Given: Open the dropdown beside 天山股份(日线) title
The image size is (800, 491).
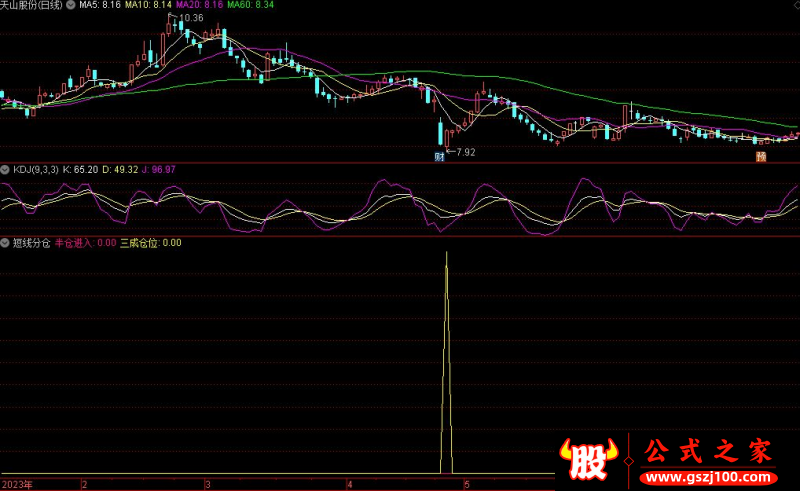Looking at the screenshot, I should (x=71, y=5).
